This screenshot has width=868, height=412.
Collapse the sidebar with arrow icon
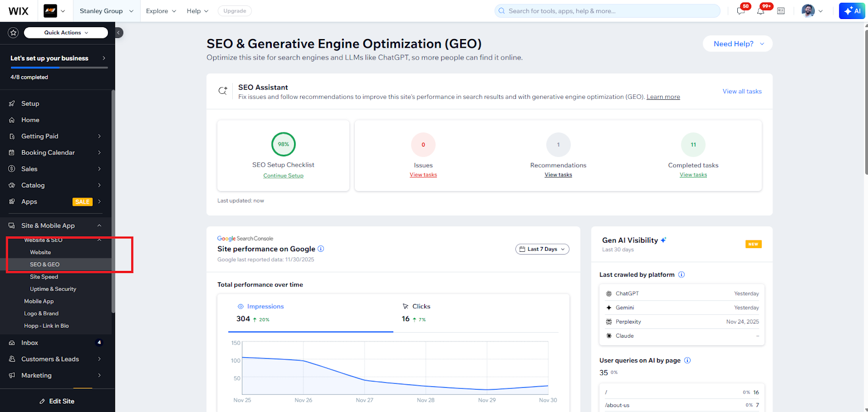[x=119, y=33]
